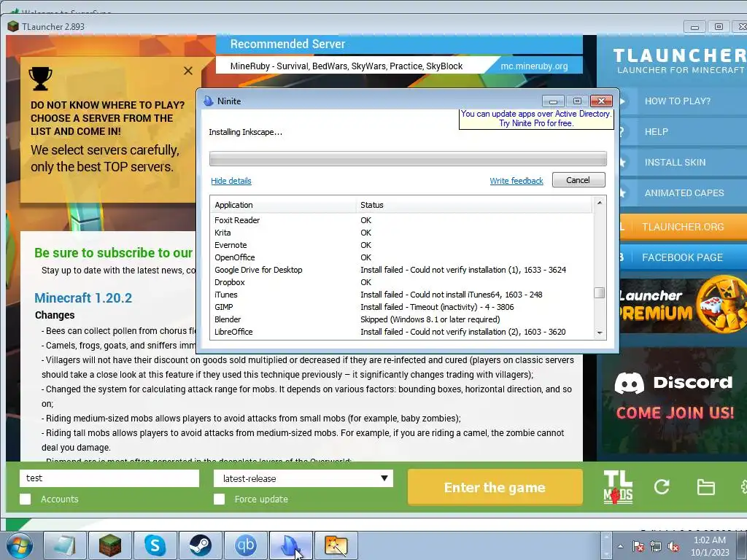The image size is (747, 560).
Task: Click the GIMP Timeout status text
Action: [437, 307]
